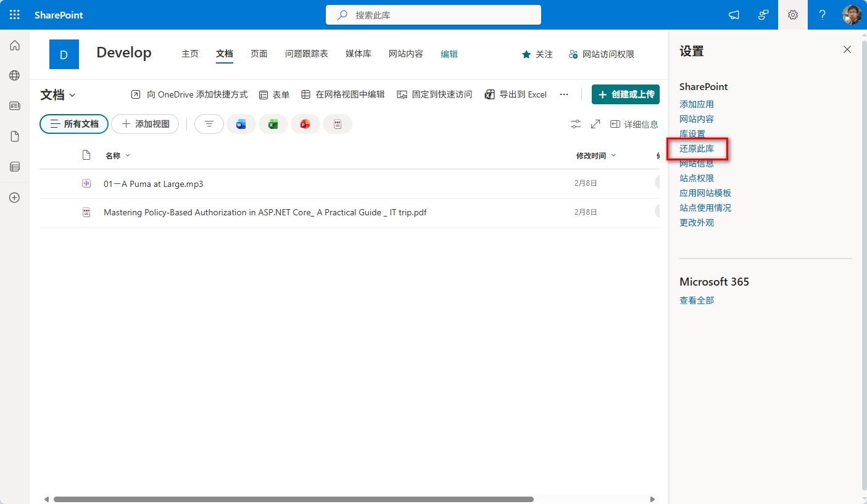Click the expand content arrows icon
The image size is (867, 504).
coord(595,124)
